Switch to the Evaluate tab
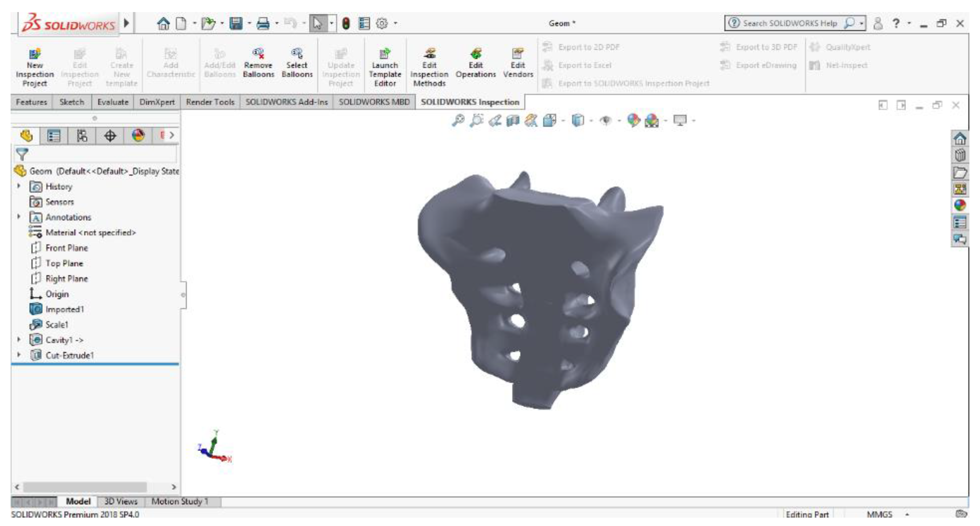Image resolution: width=980 pixels, height=526 pixels. click(112, 102)
